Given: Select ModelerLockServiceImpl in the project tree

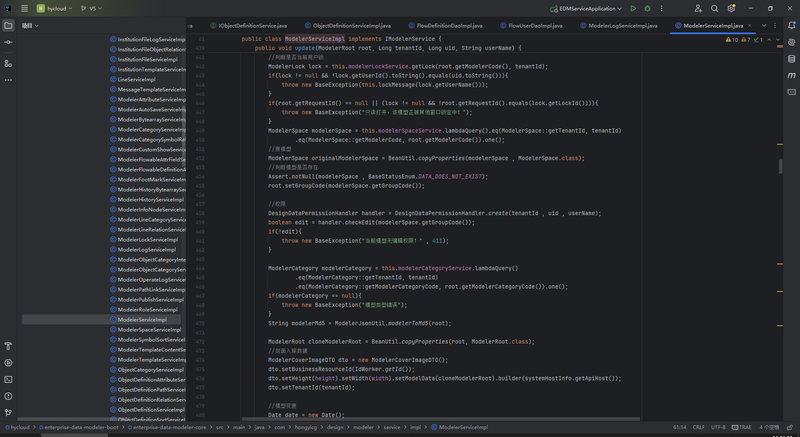Looking at the screenshot, I should pyautogui.click(x=147, y=240).
